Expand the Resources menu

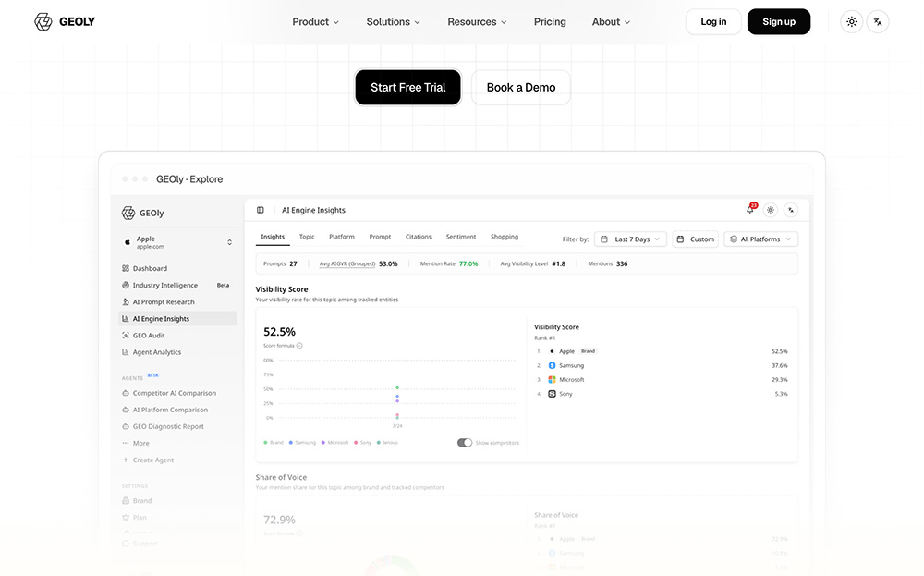(477, 22)
